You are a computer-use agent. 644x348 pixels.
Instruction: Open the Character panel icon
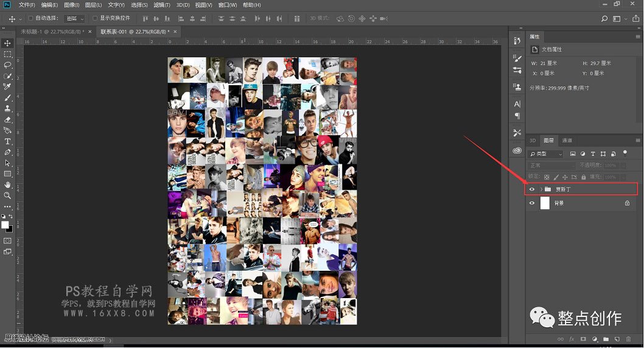(517, 104)
